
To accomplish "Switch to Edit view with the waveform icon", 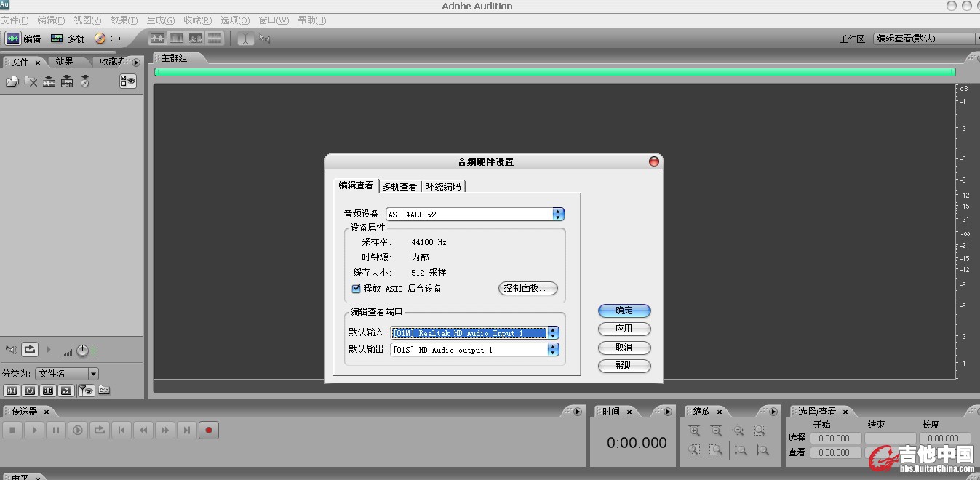I will pyautogui.click(x=13, y=39).
